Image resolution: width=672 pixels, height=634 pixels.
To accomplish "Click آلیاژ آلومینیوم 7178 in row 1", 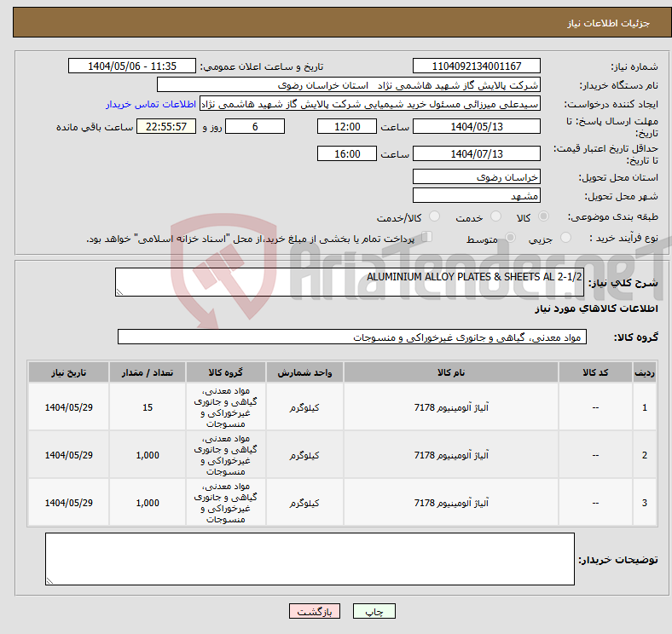I will (451, 407).
